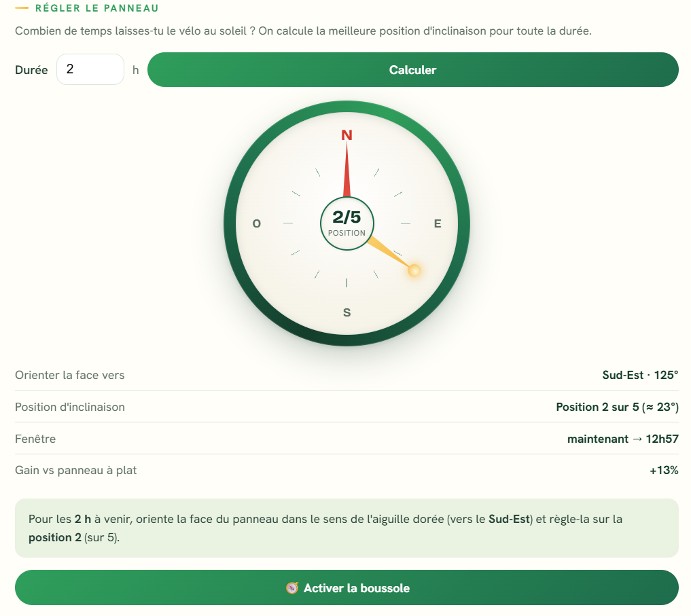Viewport: 691px width, 616px height.
Task: Select the Sud-Est · 125° value
Action: pos(640,375)
